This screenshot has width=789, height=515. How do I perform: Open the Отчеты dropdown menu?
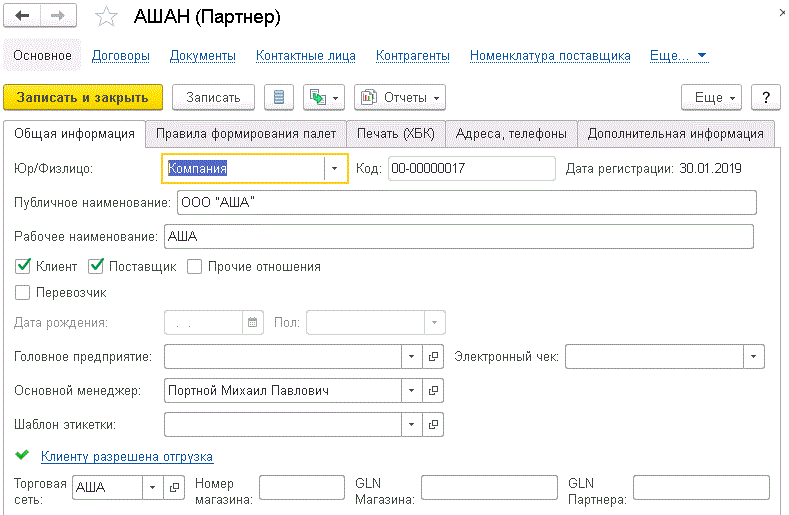click(x=400, y=97)
